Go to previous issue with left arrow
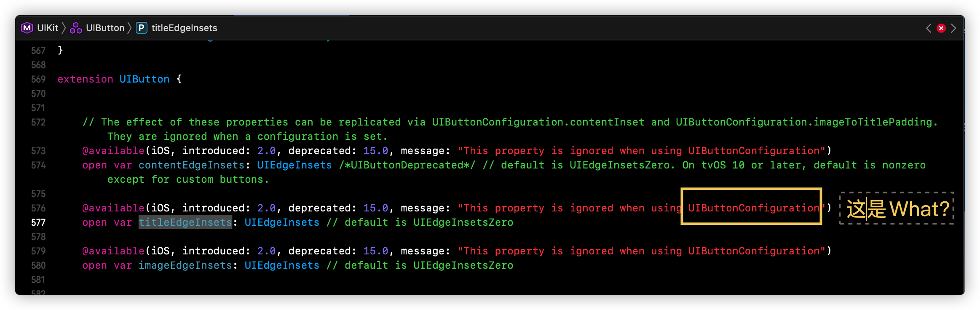The image size is (980, 310). 928,28
